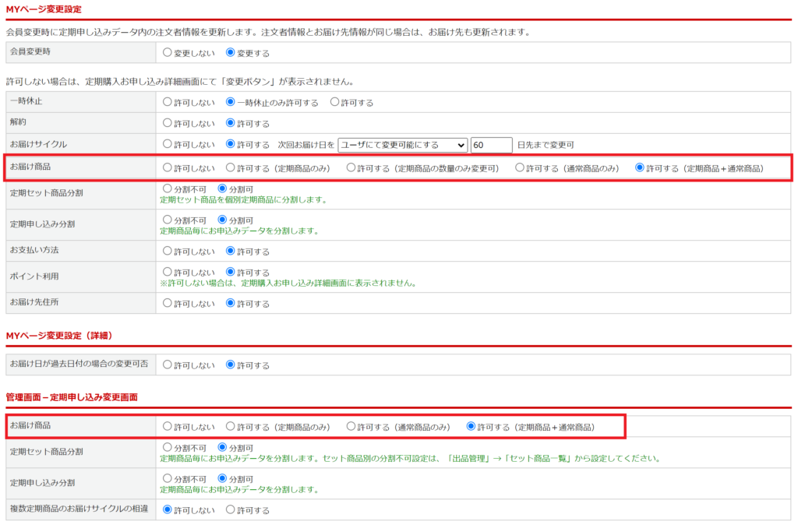The image size is (798, 532).
Task: Select 許可する(定期商品の数量のみ変更可) option
Action: [x=351, y=167]
